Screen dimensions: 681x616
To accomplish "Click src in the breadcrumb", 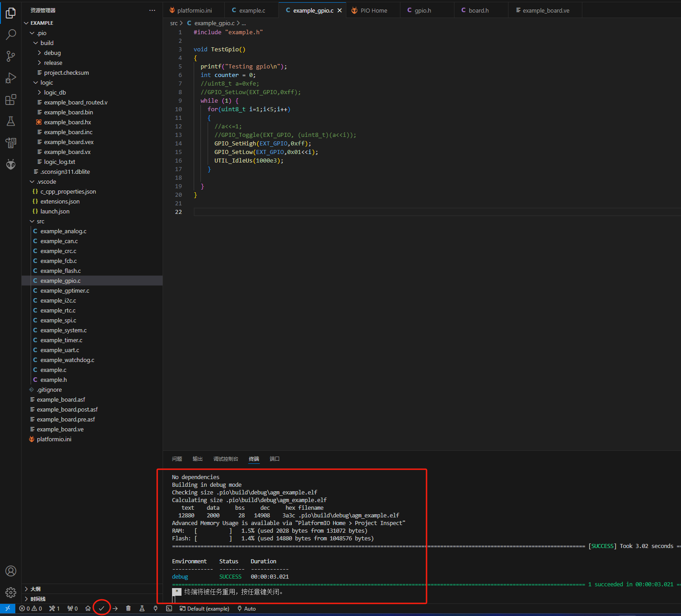I will point(174,23).
